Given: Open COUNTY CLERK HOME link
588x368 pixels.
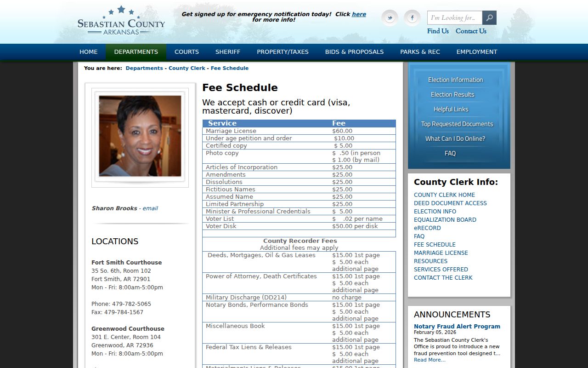Looking at the screenshot, I should (445, 195).
